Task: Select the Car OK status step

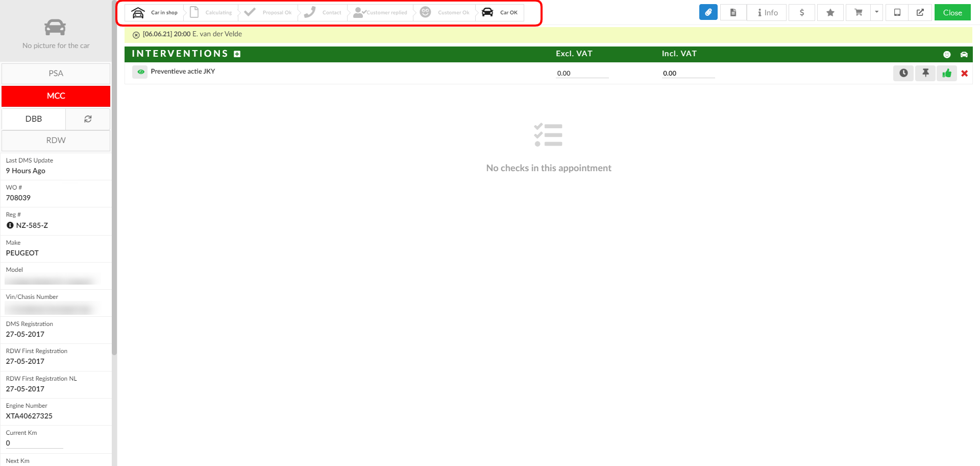Action: (500, 13)
